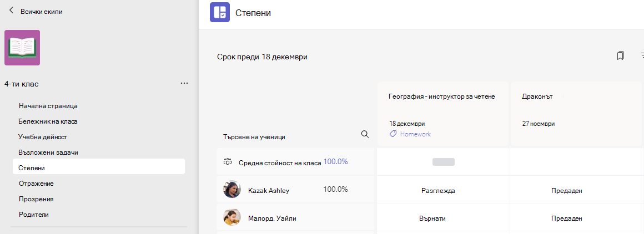Open Отражение in the sidebar
Image resolution: width=644 pixels, height=234 pixels.
click(36, 184)
